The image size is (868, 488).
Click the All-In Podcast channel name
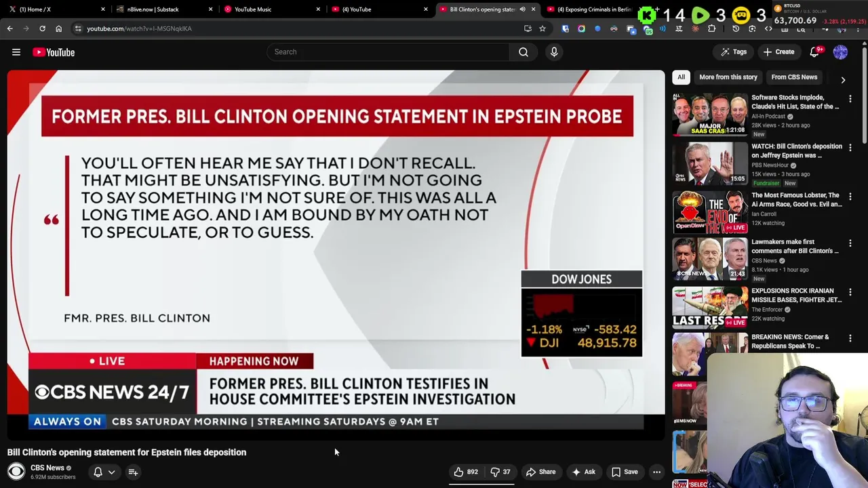click(768, 117)
